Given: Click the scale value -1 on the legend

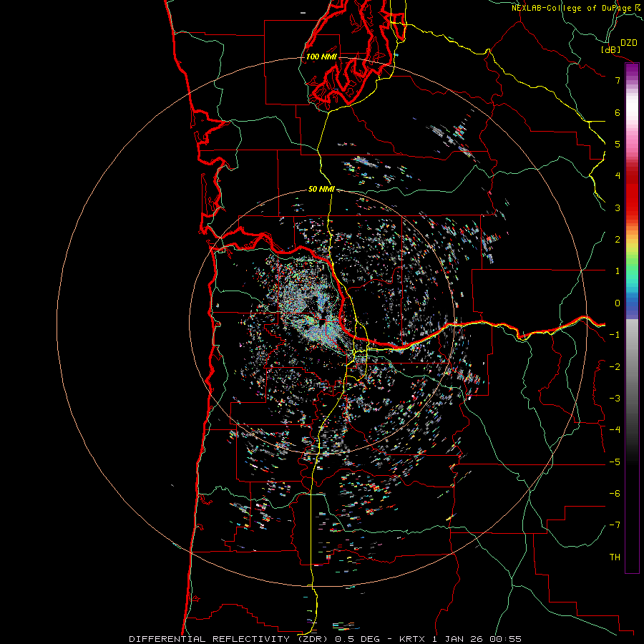Looking at the screenshot, I should (615, 335).
